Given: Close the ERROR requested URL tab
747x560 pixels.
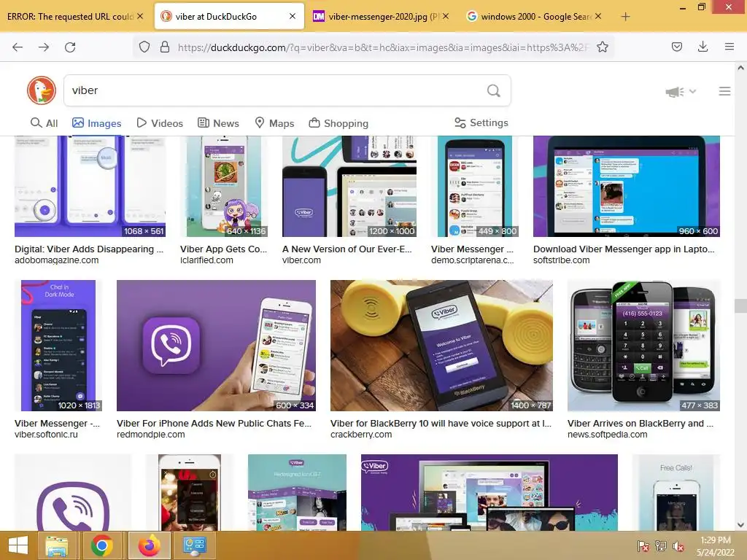Looking at the screenshot, I should [140, 16].
